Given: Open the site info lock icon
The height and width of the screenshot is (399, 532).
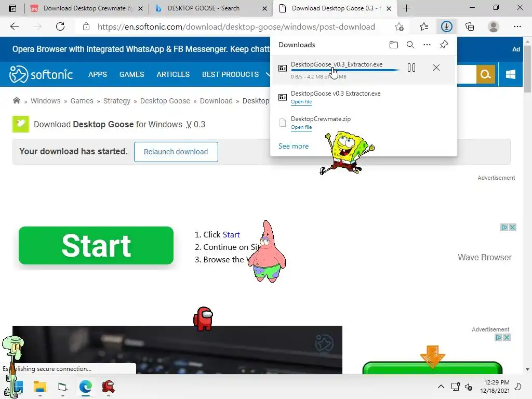Looking at the screenshot, I should (x=86, y=26).
